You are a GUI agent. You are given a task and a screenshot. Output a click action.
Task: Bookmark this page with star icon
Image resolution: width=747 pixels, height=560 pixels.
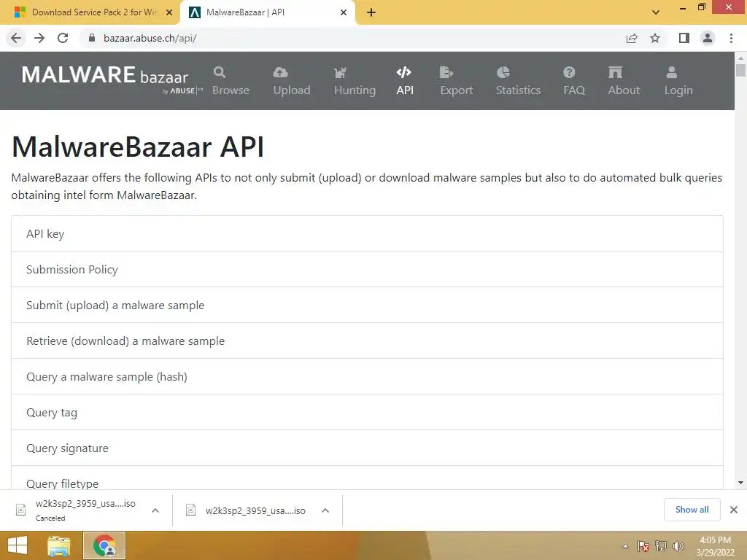tap(656, 38)
